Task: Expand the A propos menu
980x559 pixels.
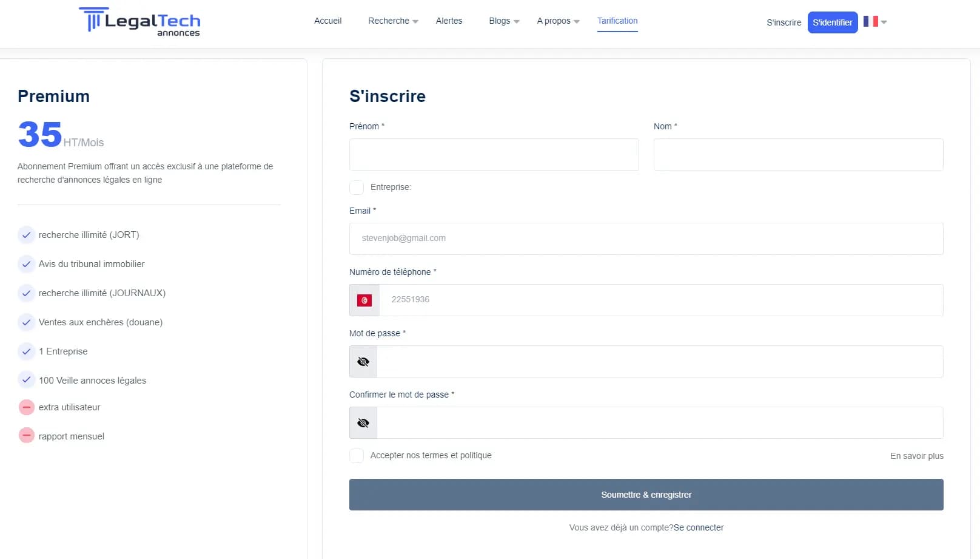Action: [x=558, y=21]
